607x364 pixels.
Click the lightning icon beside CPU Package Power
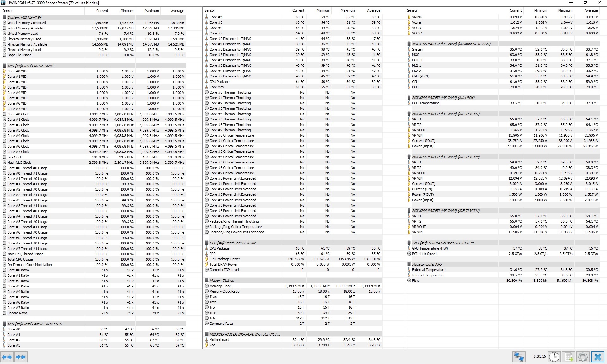coord(207,259)
